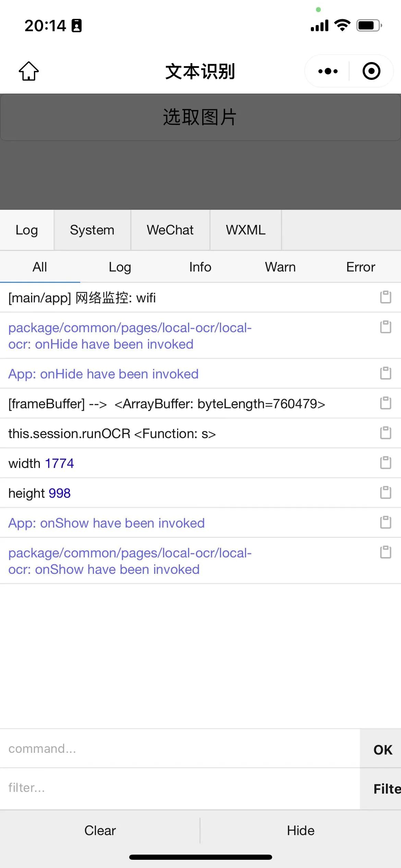401x868 pixels.
Task: Switch to the System tab
Action: point(92,230)
